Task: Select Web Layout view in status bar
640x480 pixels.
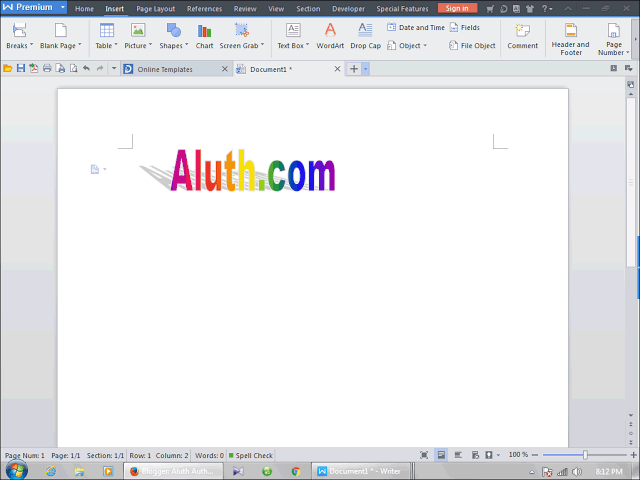Action: [475, 455]
